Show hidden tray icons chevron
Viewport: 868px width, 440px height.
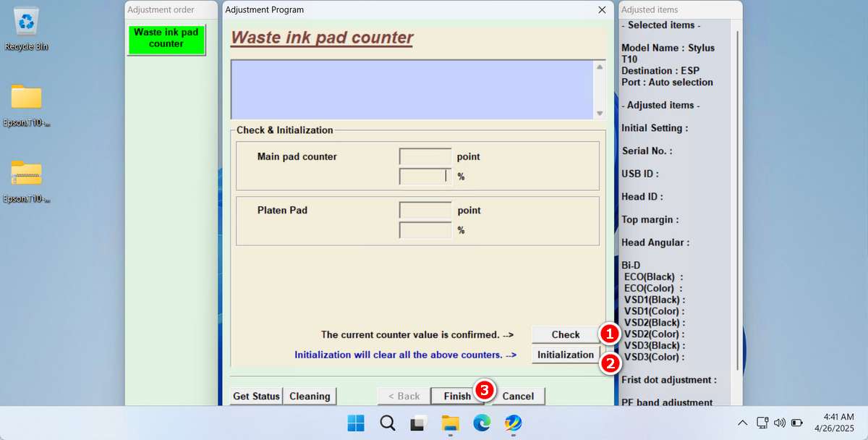pyautogui.click(x=743, y=423)
